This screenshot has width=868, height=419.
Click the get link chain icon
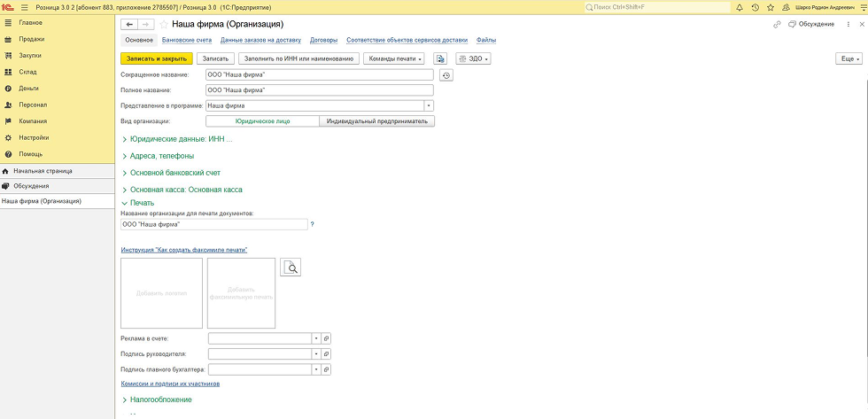pos(778,24)
